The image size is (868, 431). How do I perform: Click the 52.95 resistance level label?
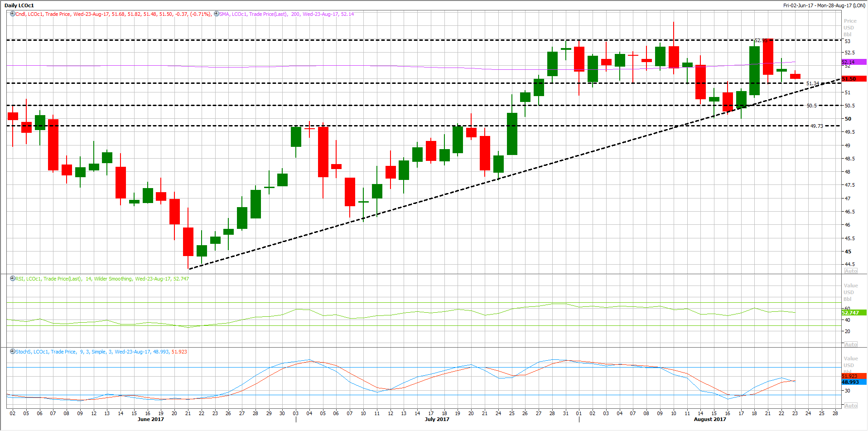tap(761, 41)
